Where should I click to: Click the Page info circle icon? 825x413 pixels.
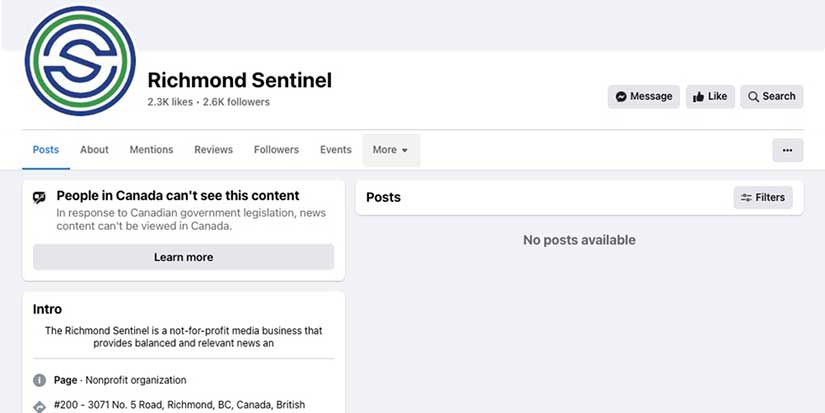click(39, 380)
